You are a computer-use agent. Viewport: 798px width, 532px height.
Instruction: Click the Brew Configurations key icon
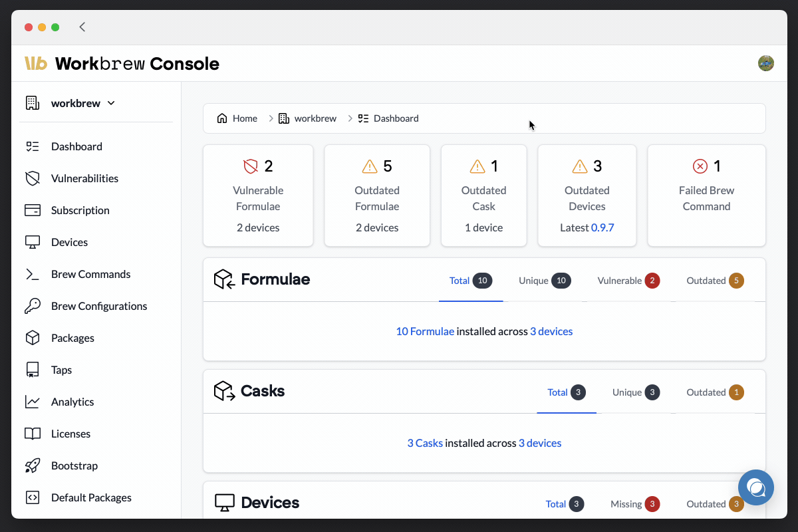coord(32,306)
